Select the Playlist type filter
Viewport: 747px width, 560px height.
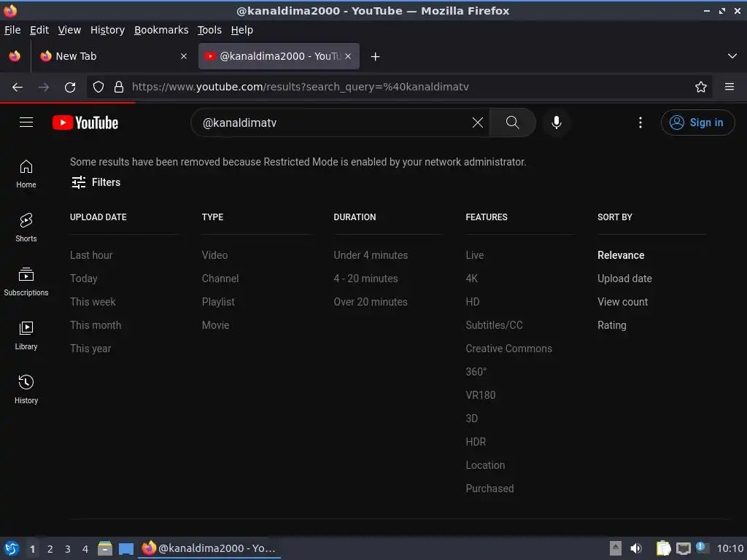click(x=218, y=301)
